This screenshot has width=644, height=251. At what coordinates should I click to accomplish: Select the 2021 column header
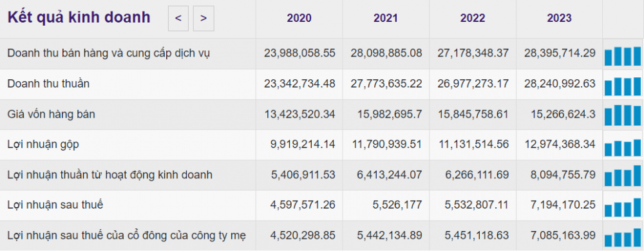[x=386, y=19]
